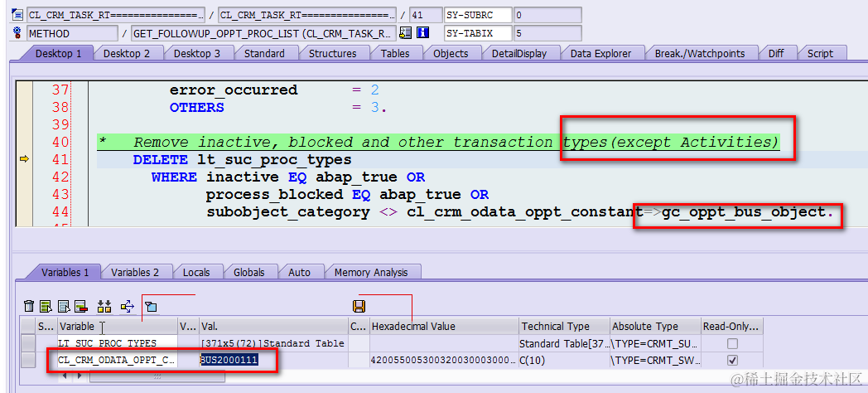Image resolution: width=868 pixels, height=393 pixels.
Task: Switch to the Desktop 2 tab
Action: tap(126, 53)
